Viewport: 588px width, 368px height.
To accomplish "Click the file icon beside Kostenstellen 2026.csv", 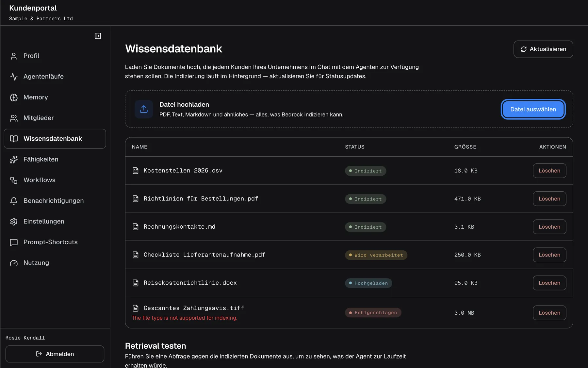I will coord(136,171).
